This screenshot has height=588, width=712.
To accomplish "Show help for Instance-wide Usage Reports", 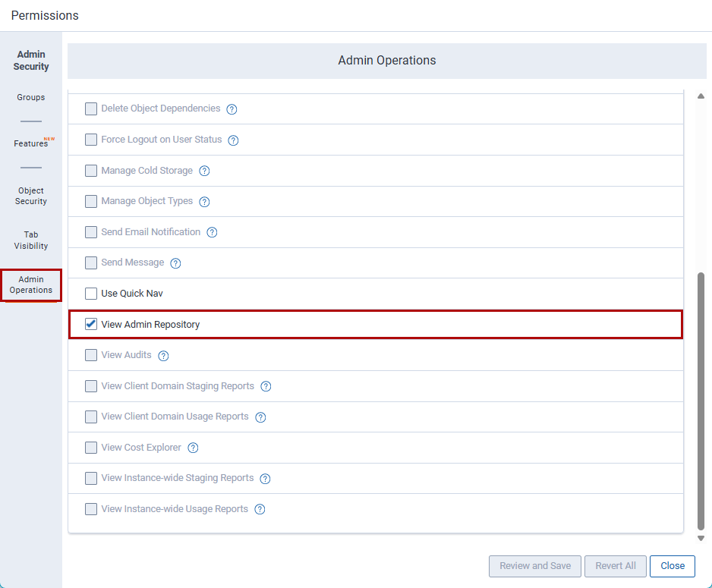I will pos(260,510).
